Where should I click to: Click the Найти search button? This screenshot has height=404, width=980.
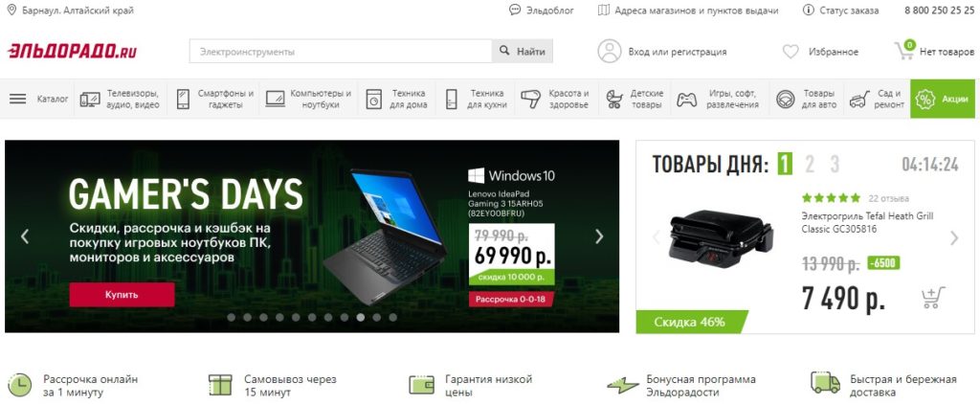(523, 52)
